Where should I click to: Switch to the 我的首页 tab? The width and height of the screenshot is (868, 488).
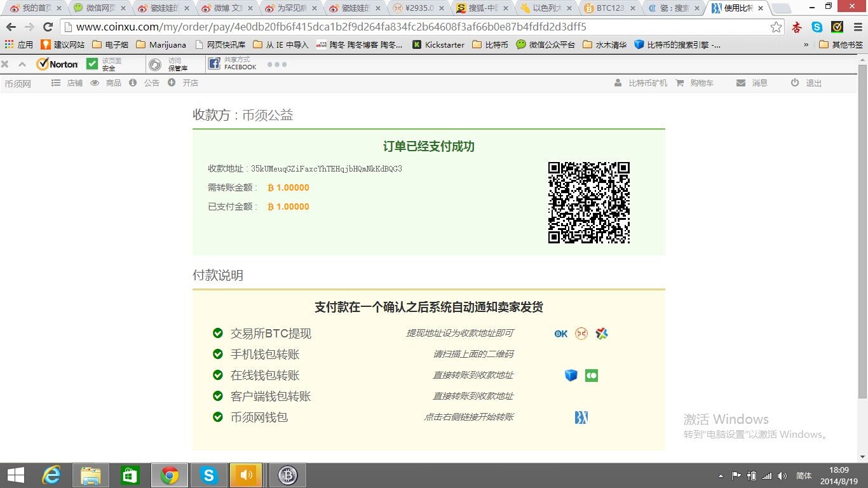coord(35,8)
